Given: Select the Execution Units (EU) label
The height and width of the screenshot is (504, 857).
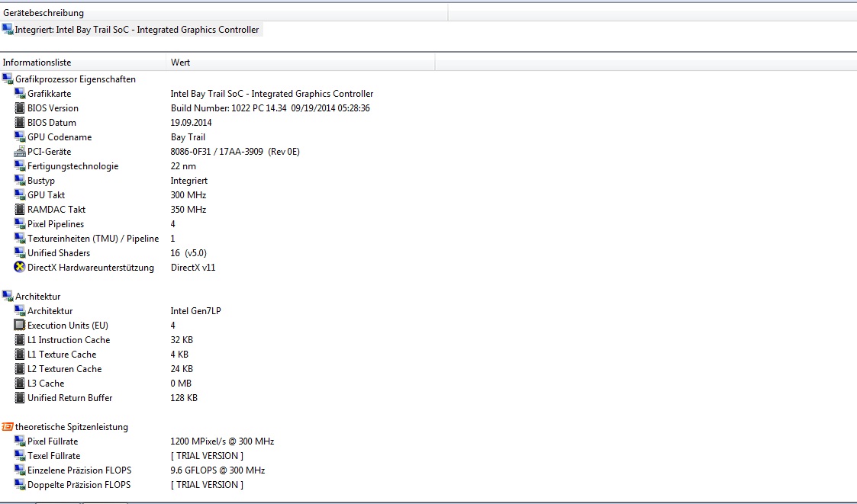Looking at the screenshot, I should tap(68, 325).
